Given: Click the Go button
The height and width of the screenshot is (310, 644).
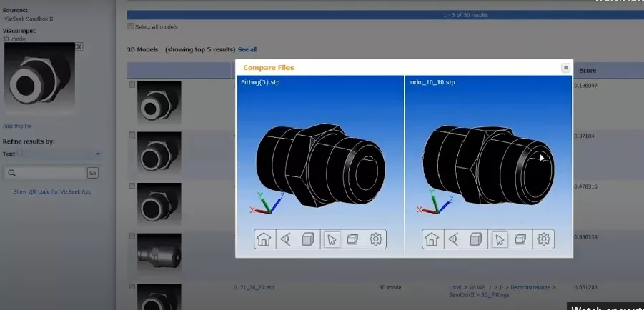Looking at the screenshot, I should (93, 173).
